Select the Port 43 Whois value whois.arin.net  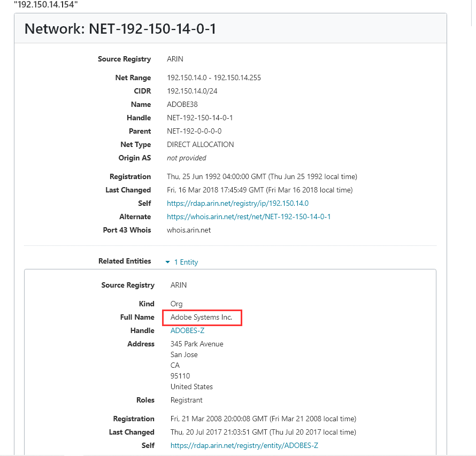point(188,230)
